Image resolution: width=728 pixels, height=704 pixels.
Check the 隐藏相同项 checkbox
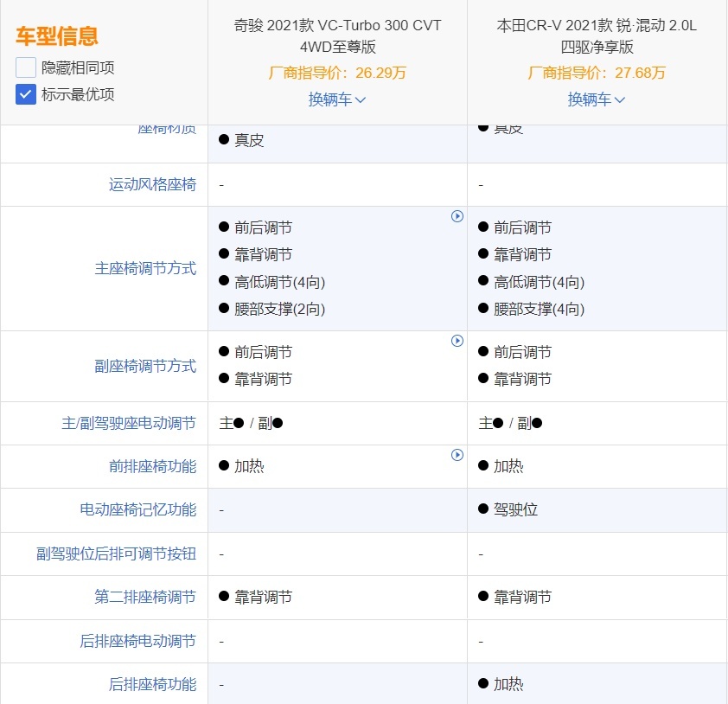tap(26, 67)
